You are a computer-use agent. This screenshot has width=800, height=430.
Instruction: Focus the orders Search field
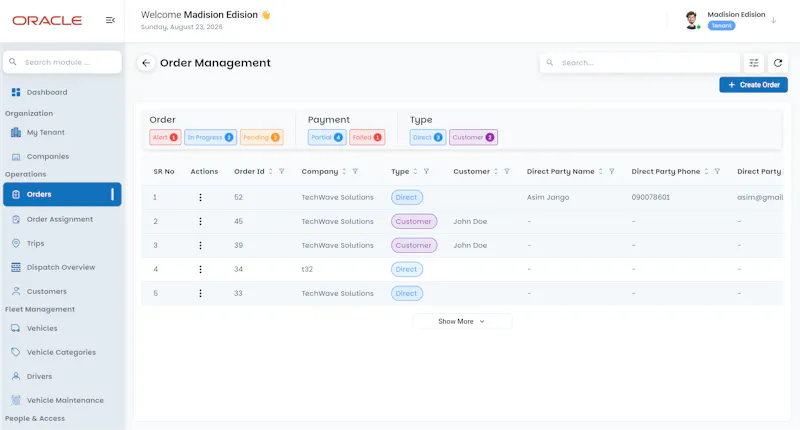(x=639, y=63)
